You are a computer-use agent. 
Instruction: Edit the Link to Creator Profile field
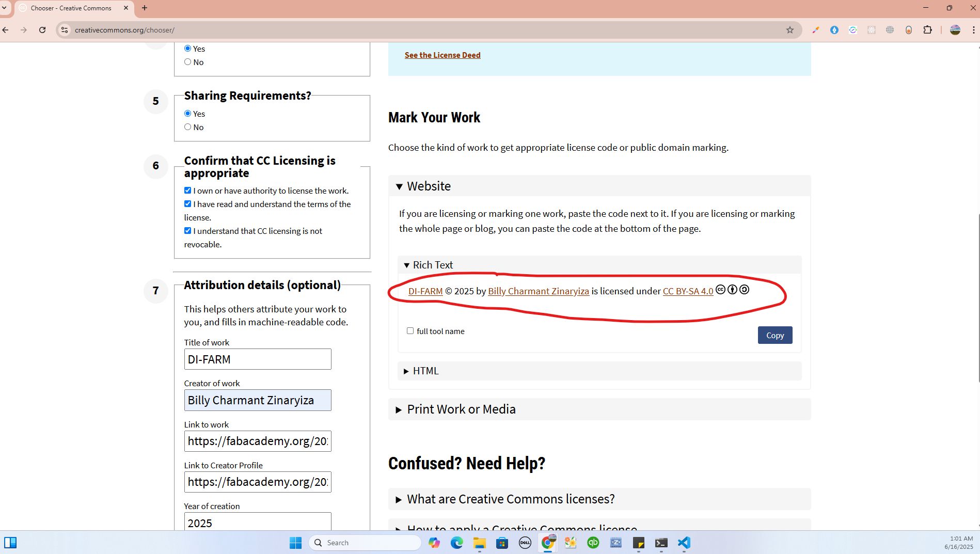[x=258, y=482]
